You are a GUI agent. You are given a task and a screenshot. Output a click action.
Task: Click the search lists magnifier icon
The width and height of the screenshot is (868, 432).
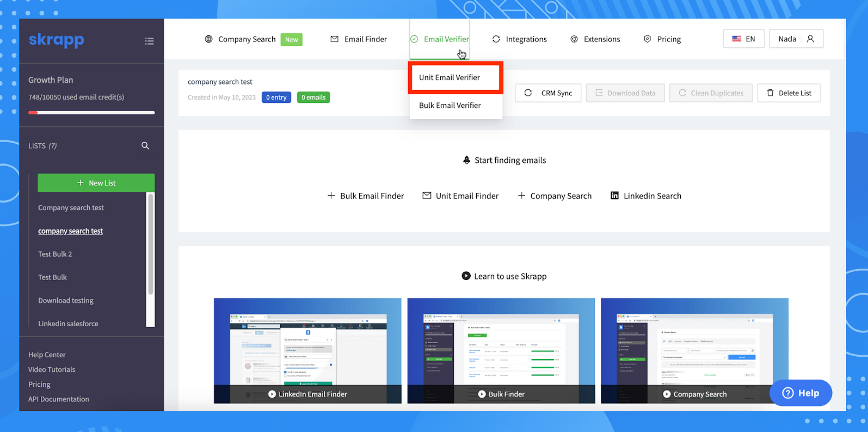(x=145, y=145)
